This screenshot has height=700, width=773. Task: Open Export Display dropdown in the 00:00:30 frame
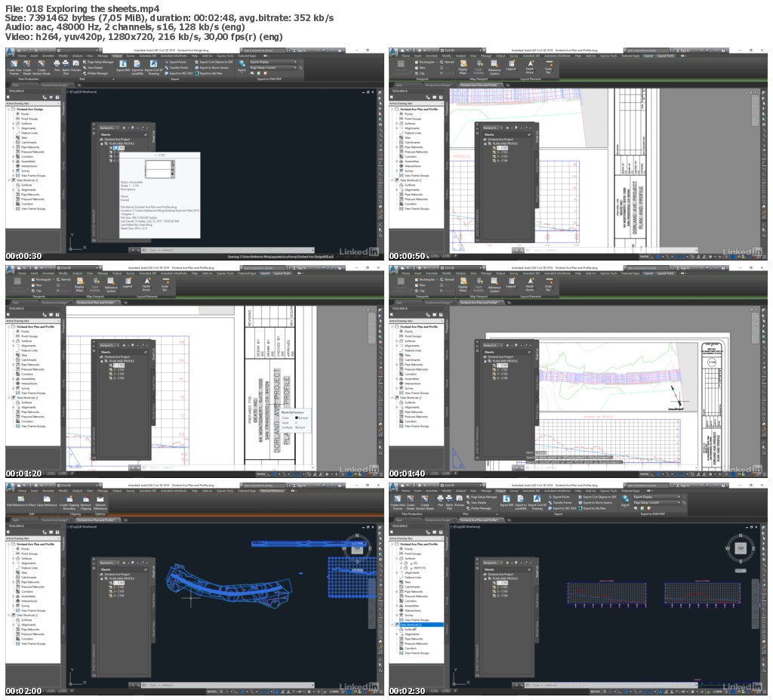(273, 62)
